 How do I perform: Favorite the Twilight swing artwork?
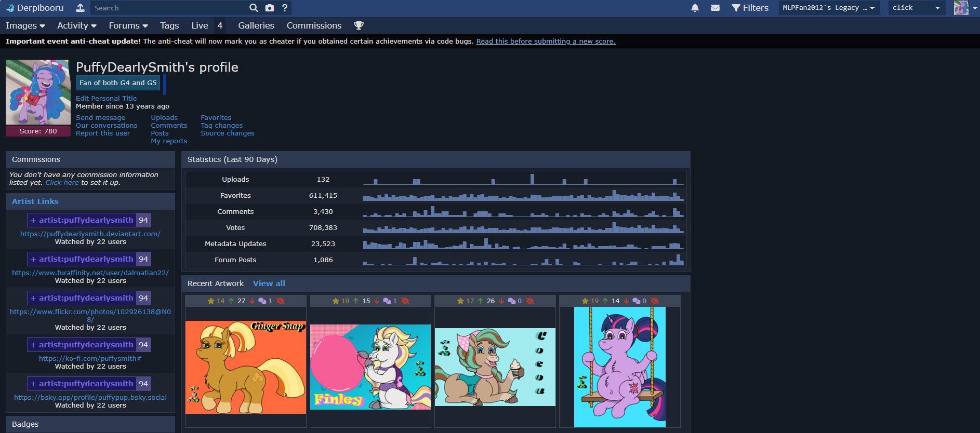coord(585,301)
